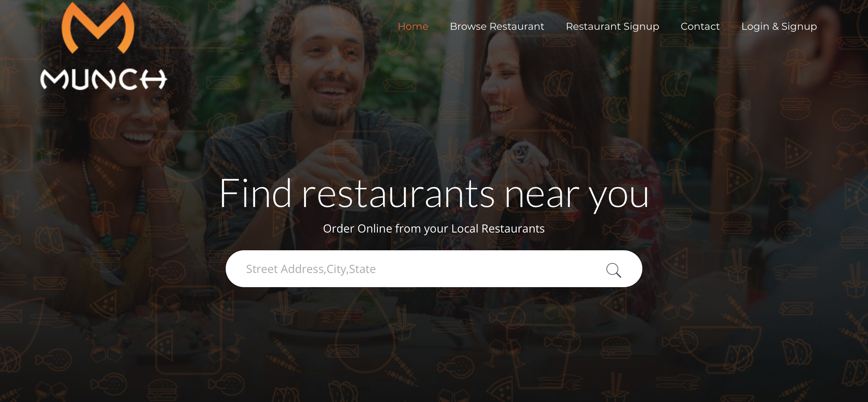Click the white MUNCH wordmark
The width and height of the screenshot is (868, 402).
[103, 79]
